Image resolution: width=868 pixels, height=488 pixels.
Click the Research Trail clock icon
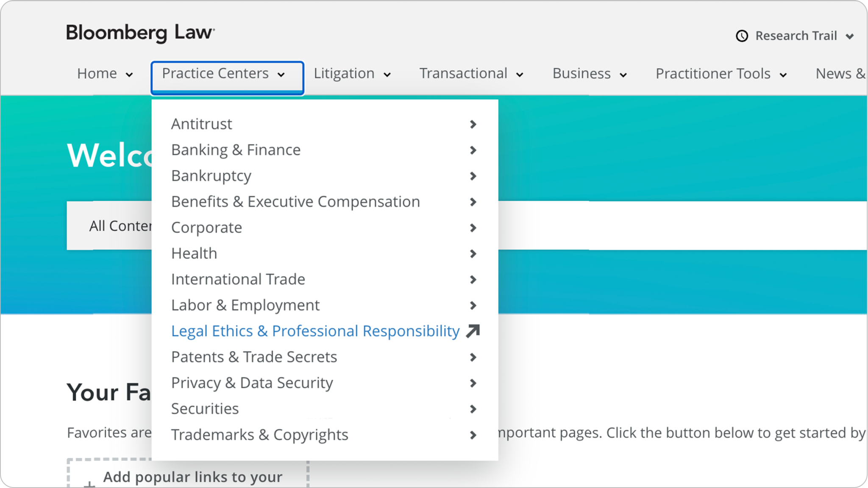click(x=741, y=36)
